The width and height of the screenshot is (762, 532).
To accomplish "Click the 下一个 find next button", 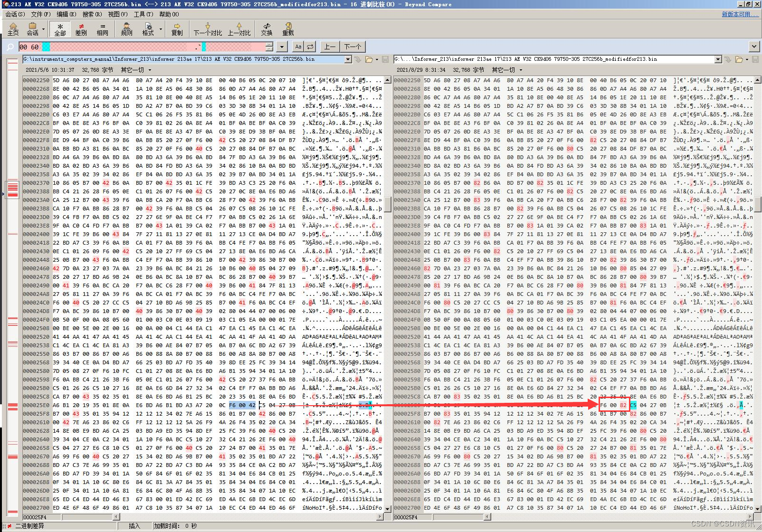I will pyautogui.click(x=352, y=47).
